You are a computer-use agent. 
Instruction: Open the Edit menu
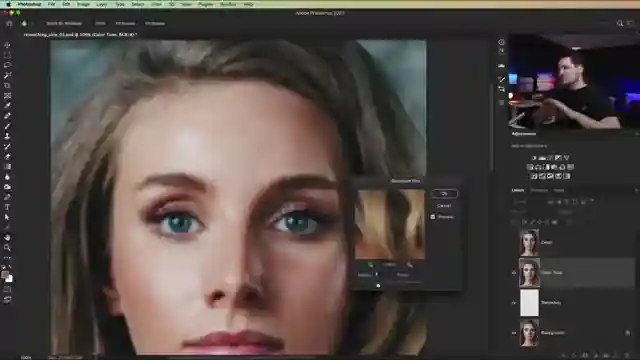tap(67, 4)
